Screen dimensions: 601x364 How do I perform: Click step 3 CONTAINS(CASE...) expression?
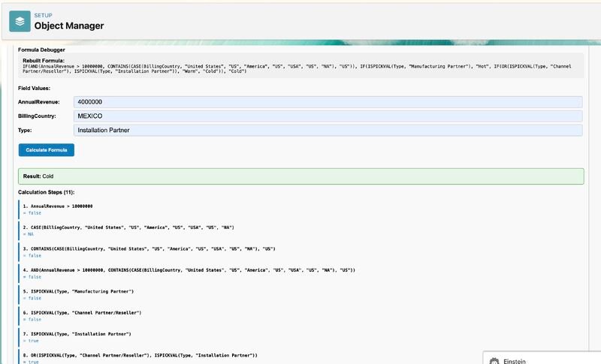149,248
